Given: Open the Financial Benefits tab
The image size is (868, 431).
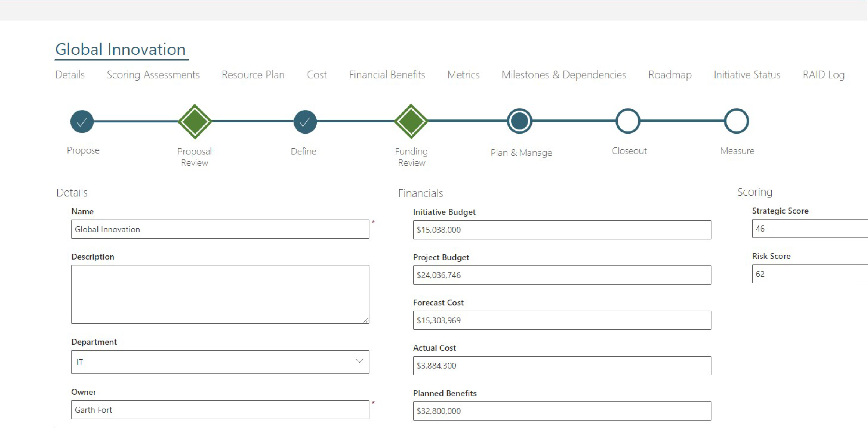Looking at the screenshot, I should pyautogui.click(x=387, y=75).
